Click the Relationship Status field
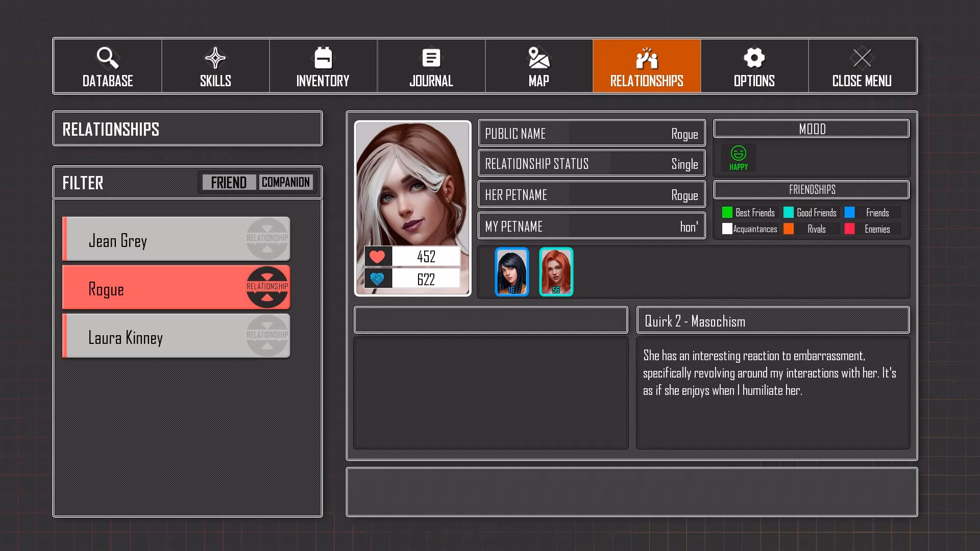This screenshot has width=980, height=551. pos(592,164)
